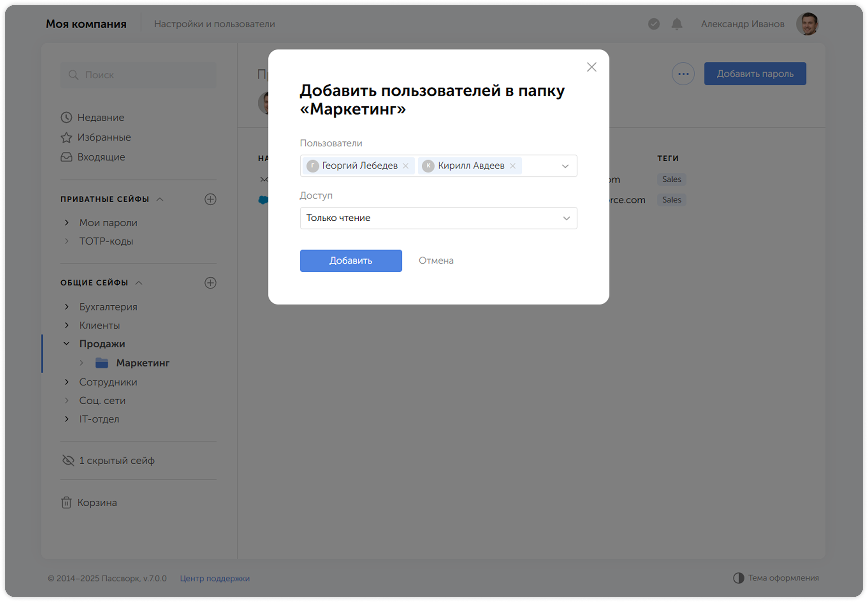Click the Теги column header
868x602 pixels.
click(x=668, y=158)
